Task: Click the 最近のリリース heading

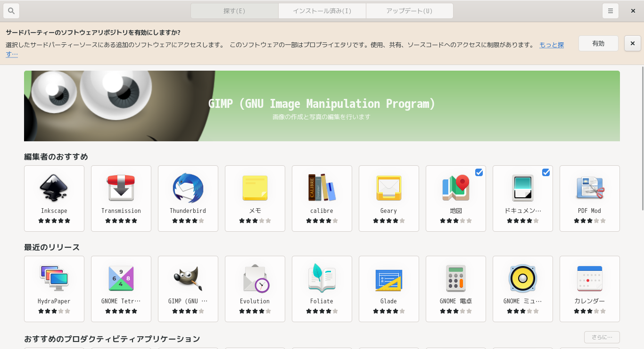Action: (52, 247)
